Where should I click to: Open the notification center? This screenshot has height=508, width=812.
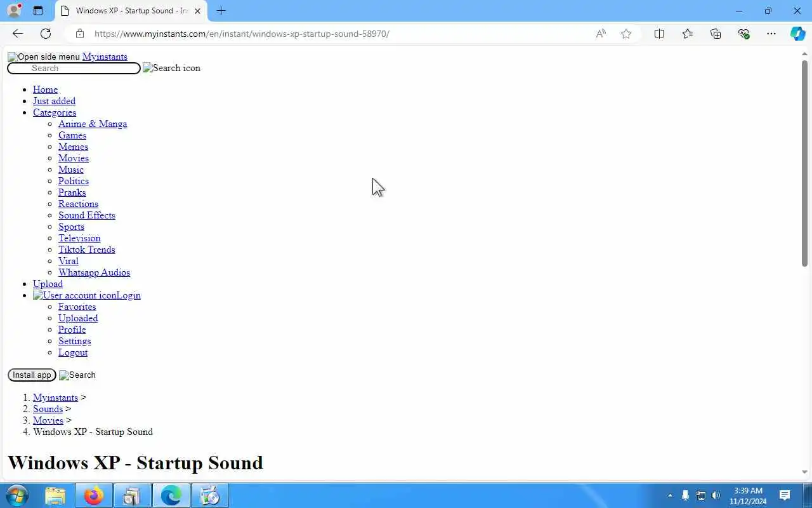785,495
